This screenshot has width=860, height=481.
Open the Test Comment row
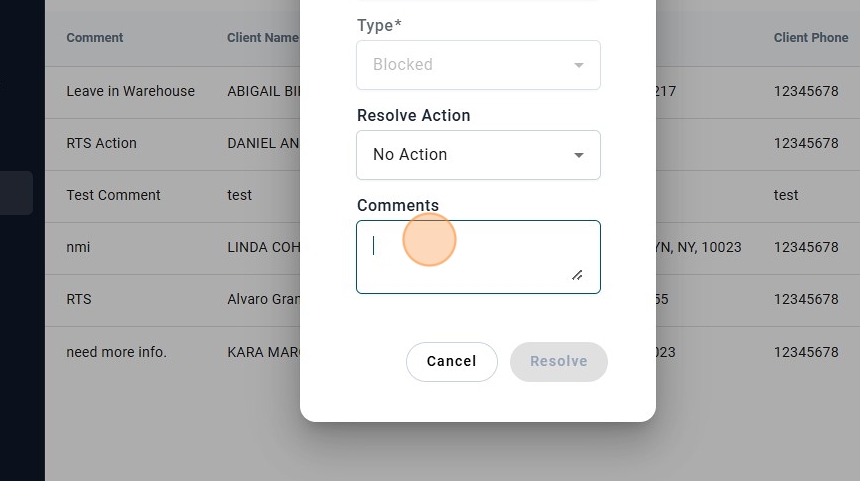(x=113, y=195)
